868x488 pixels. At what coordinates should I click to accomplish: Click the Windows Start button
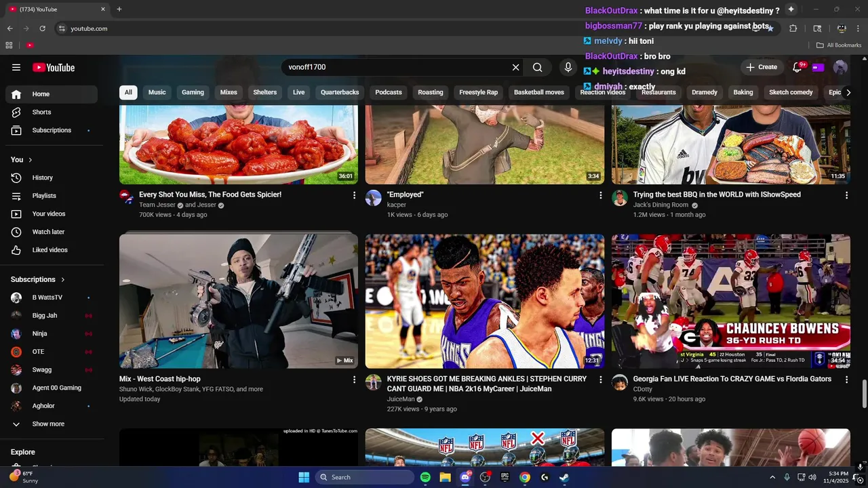[304, 477]
